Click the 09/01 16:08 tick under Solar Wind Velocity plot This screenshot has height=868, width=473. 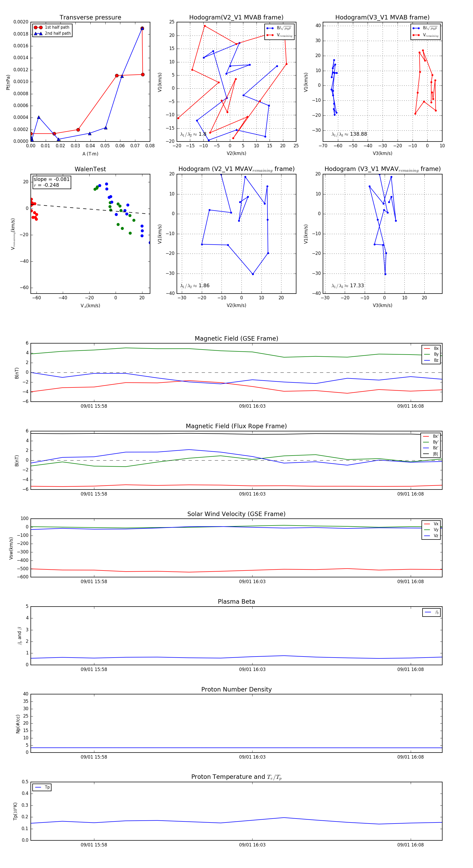click(410, 582)
